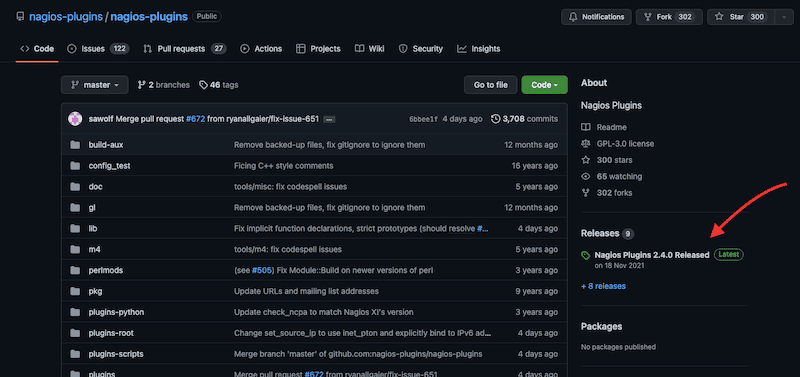800x377 pixels.
Task: Click the Fork button
Action: tap(668, 17)
